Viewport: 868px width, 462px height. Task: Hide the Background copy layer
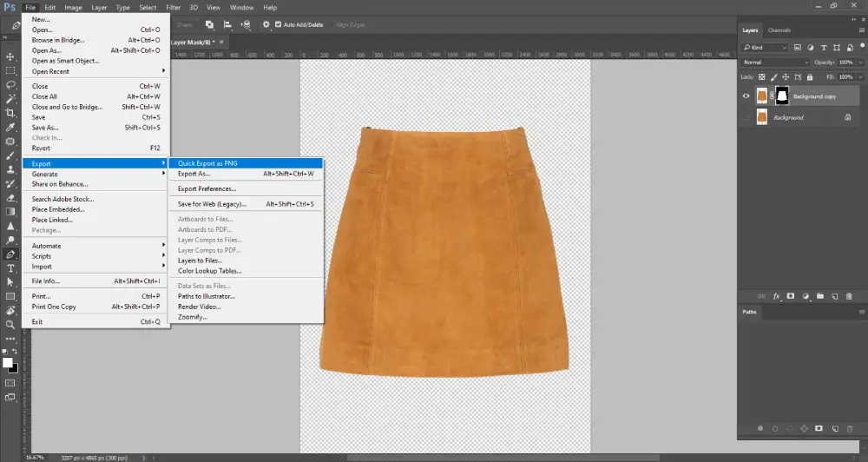(746, 96)
